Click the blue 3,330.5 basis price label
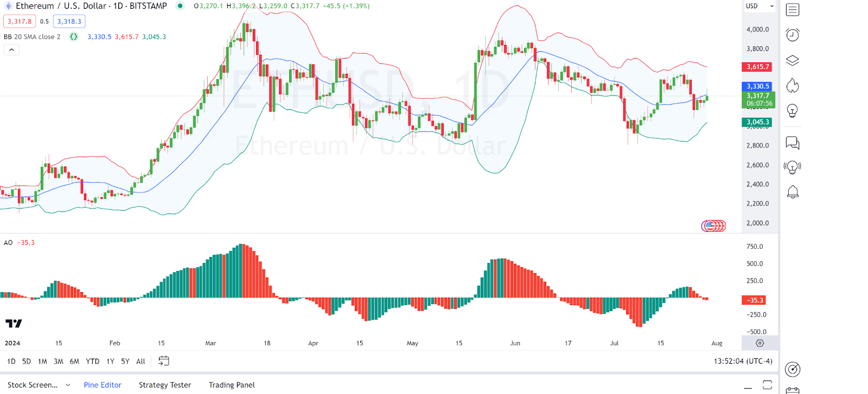The height and width of the screenshot is (394, 868). point(757,86)
